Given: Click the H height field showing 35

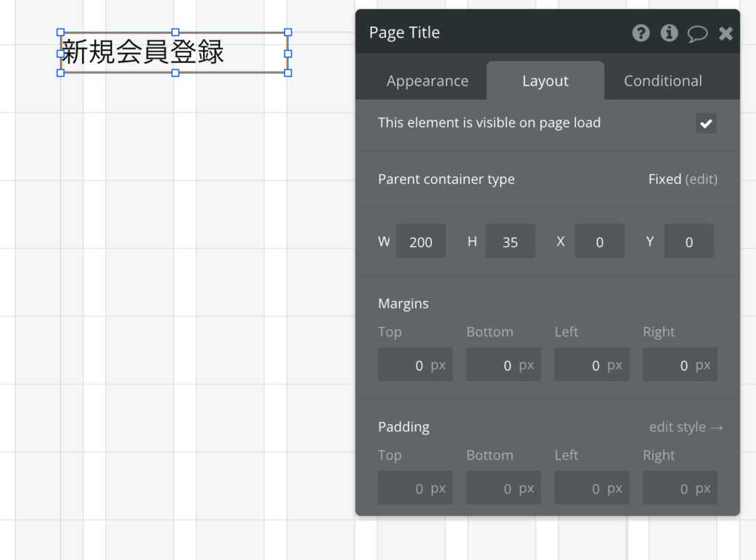Looking at the screenshot, I should (x=510, y=241).
